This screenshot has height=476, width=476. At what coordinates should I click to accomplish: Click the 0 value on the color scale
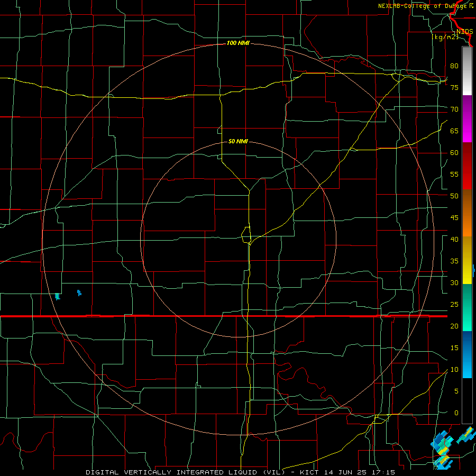456,413
